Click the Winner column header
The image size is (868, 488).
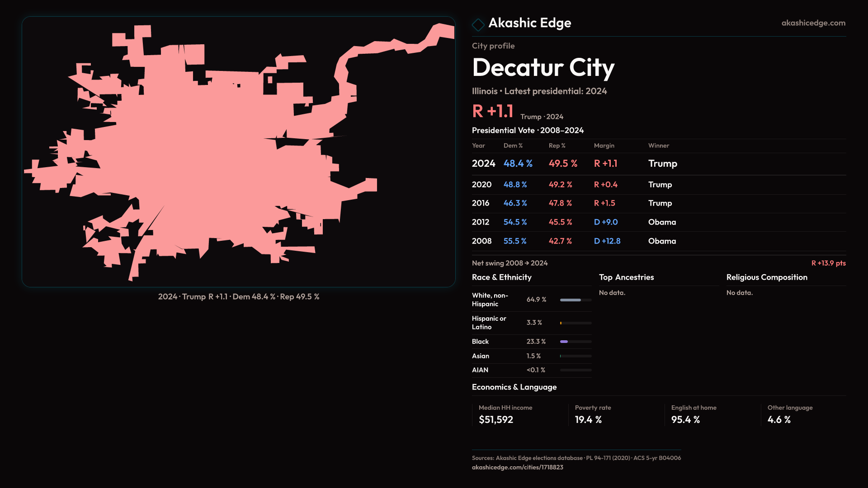[x=658, y=145]
